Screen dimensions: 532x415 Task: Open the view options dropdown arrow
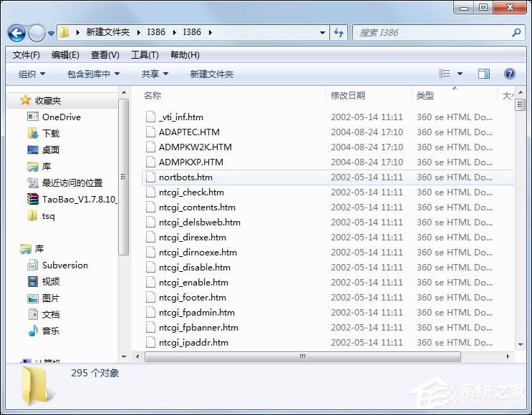point(460,74)
